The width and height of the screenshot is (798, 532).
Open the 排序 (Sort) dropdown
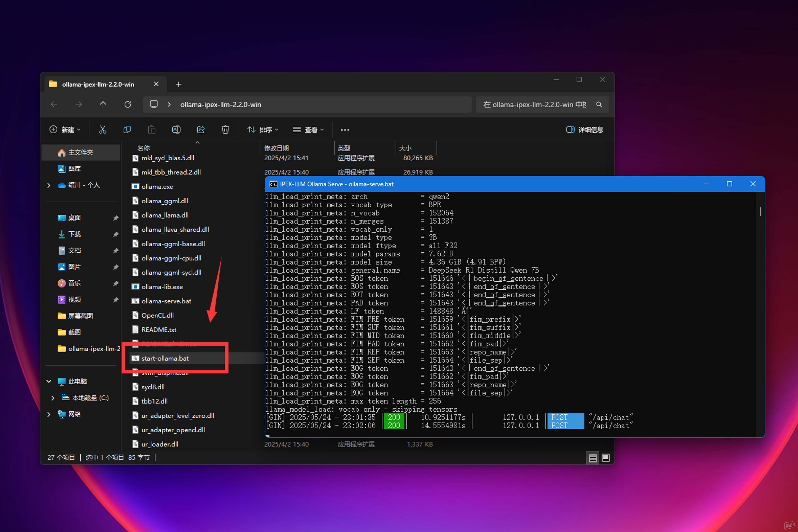click(263, 130)
